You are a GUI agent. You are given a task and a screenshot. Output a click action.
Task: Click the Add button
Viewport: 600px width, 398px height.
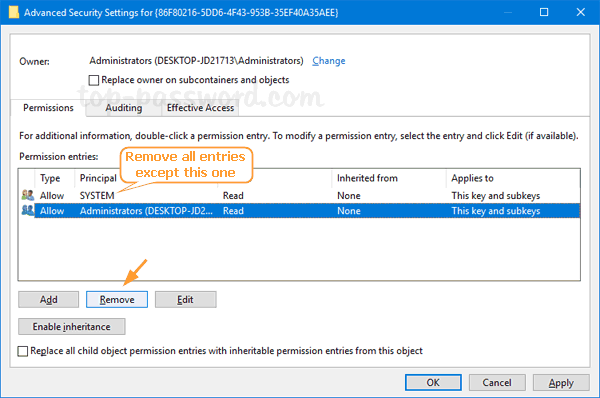49,300
